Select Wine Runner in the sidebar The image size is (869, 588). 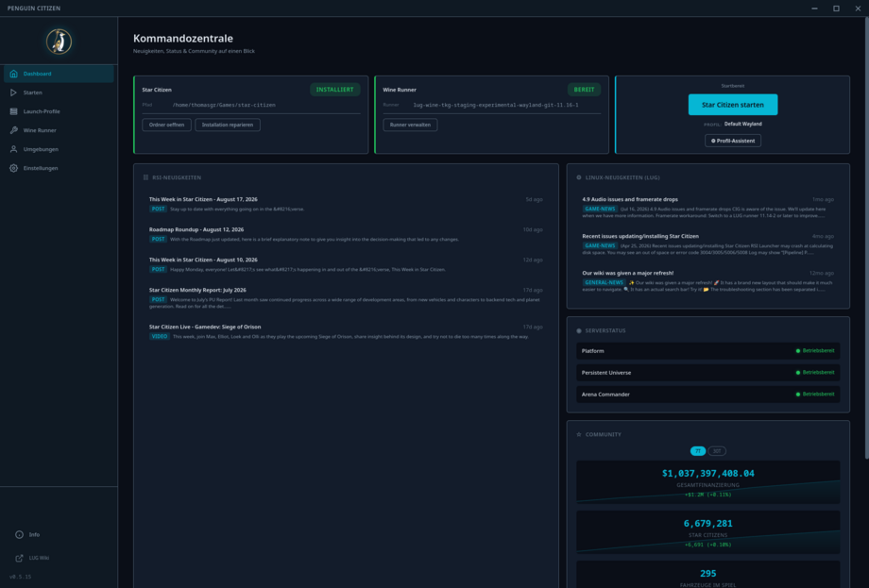[59, 130]
